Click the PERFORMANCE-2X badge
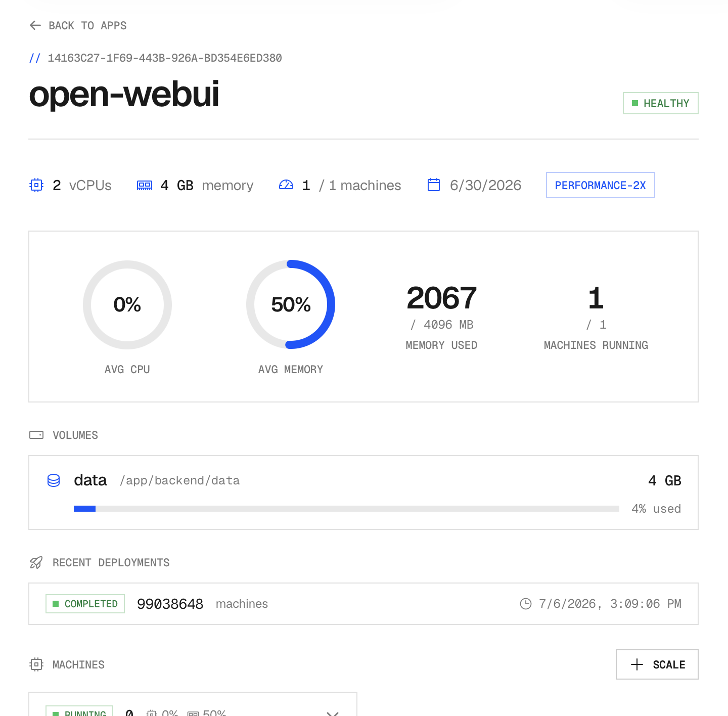The image size is (728, 716). pyautogui.click(x=600, y=185)
